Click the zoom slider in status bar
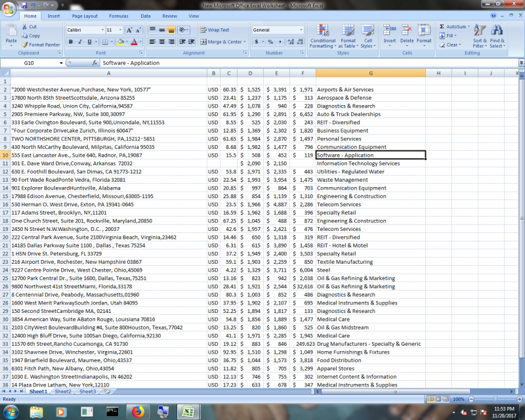This screenshot has width=525, height=420. [x=495, y=399]
